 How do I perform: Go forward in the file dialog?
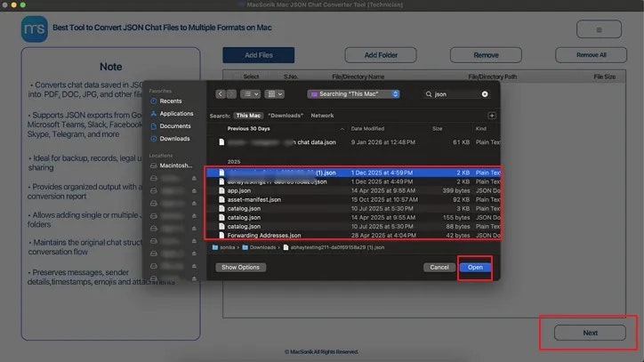click(x=231, y=94)
